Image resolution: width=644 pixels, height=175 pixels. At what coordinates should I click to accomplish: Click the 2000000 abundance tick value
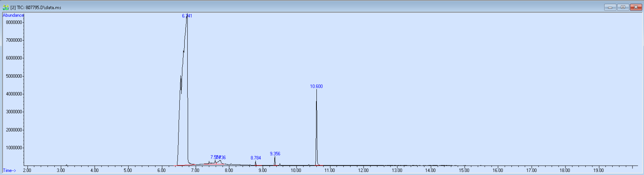coord(14,130)
